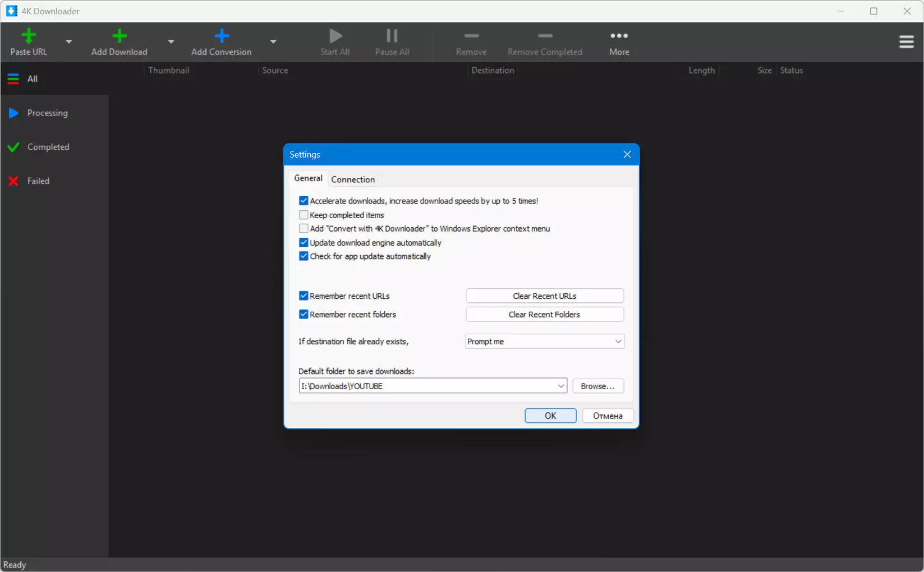Confirm settings with the OK button
The width and height of the screenshot is (924, 572).
[550, 416]
